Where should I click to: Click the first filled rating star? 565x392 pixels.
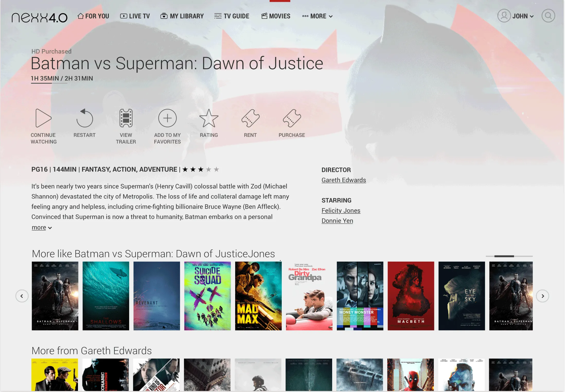coord(185,169)
